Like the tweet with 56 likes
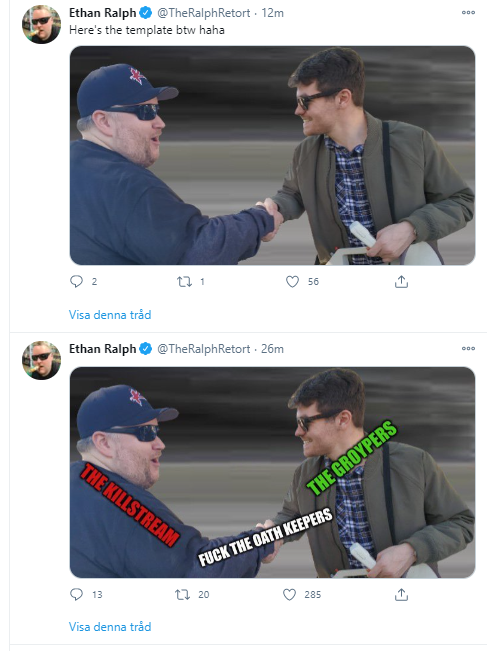 (x=292, y=282)
